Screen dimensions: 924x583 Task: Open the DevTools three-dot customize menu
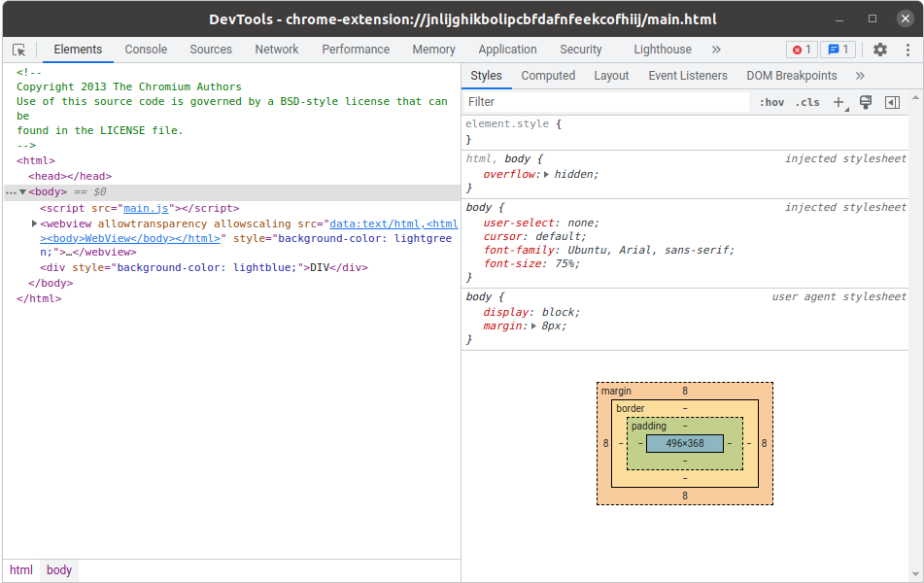[x=907, y=50]
